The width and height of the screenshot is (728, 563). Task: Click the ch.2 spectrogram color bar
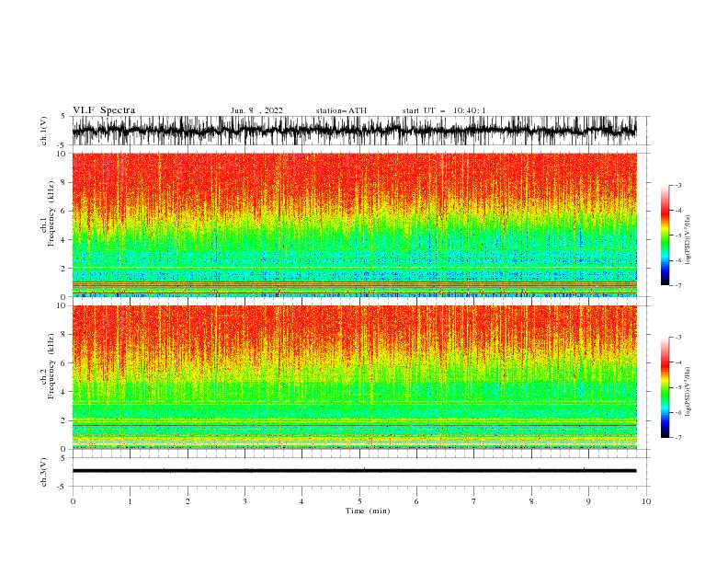(665, 387)
